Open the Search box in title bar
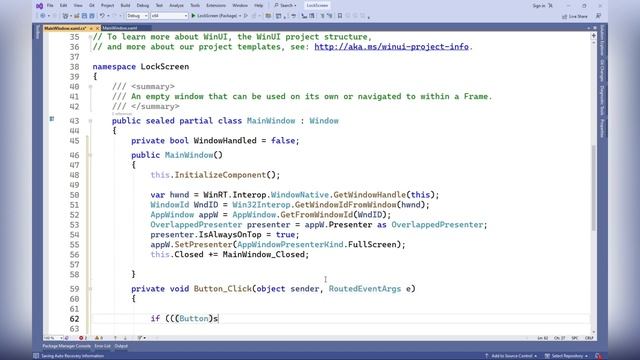Screen dimensions: 640x360 [x=285, y=6]
